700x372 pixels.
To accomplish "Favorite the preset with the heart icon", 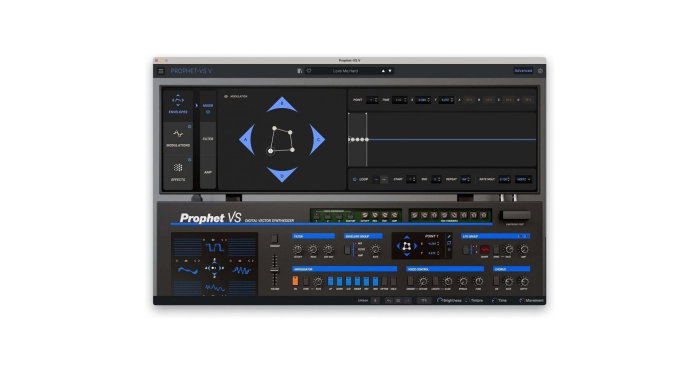I will (308, 71).
